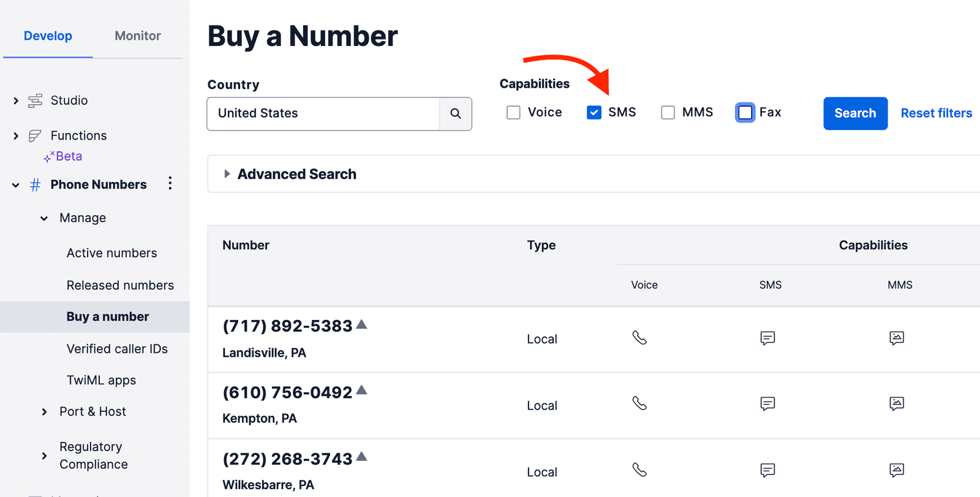Image resolution: width=980 pixels, height=497 pixels.
Task: Click the Search button
Action: point(855,113)
